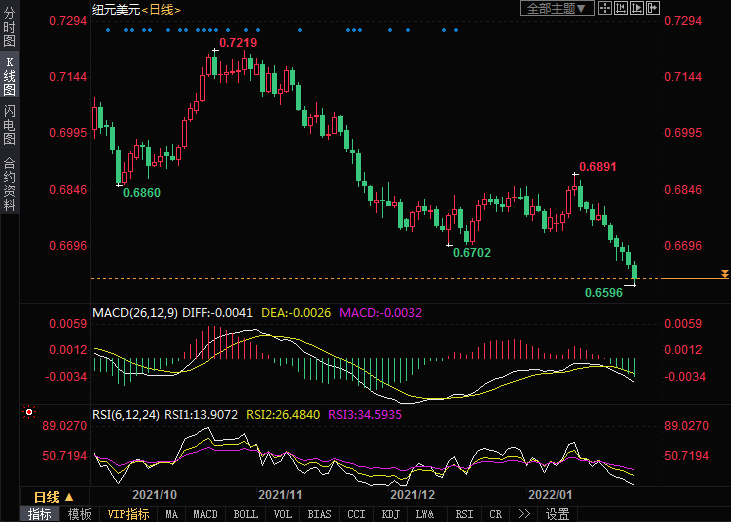Screen dimensions: 731x522
Task: Open the 全部主题 dropdown
Action: click(559, 8)
